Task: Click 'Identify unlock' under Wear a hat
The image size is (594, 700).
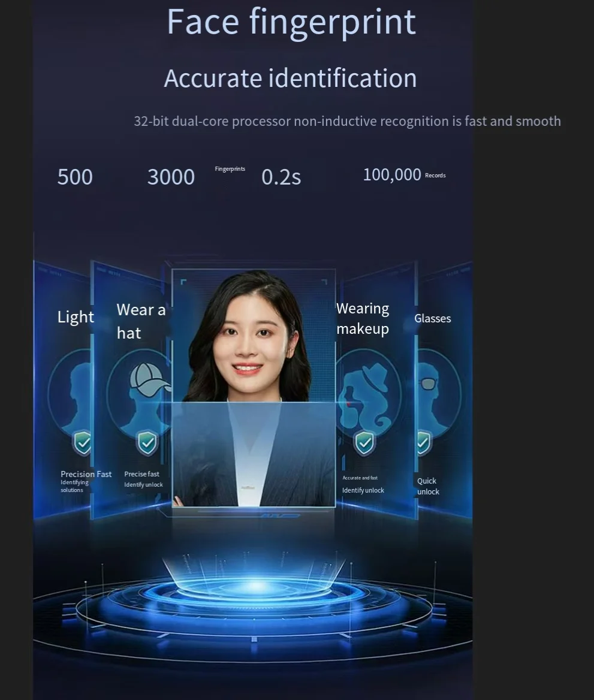Action: tap(143, 485)
